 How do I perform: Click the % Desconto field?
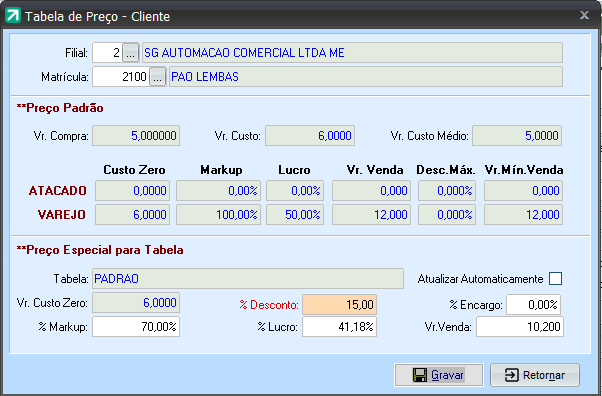tap(339, 305)
